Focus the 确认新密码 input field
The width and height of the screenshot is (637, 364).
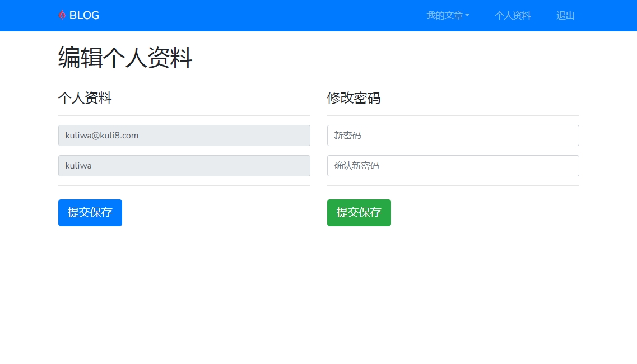point(453,166)
